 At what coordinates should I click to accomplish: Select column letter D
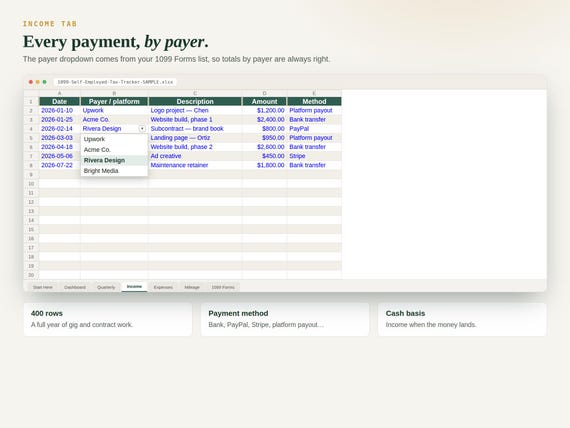coord(264,93)
